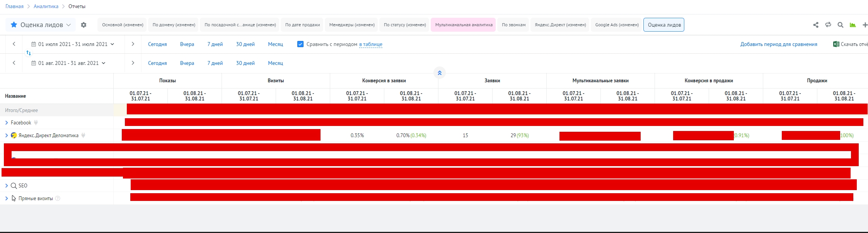Click the share report icon
The height and width of the screenshot is (233, 868).
816,25
